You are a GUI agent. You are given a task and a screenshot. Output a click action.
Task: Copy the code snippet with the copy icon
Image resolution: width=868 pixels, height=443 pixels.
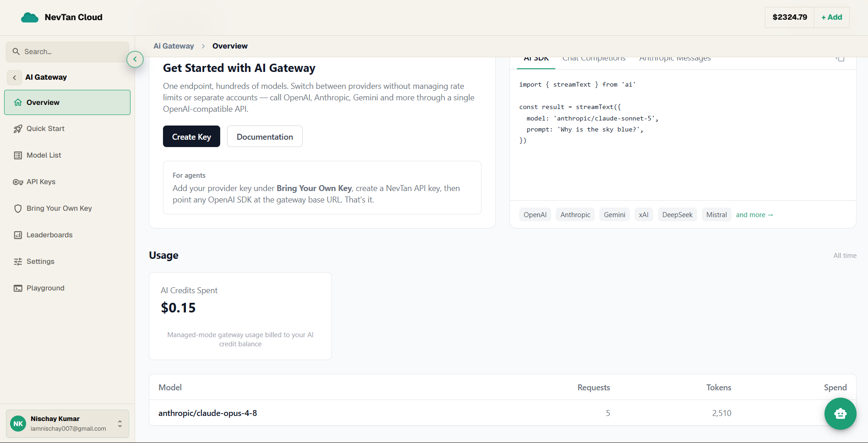840,59
